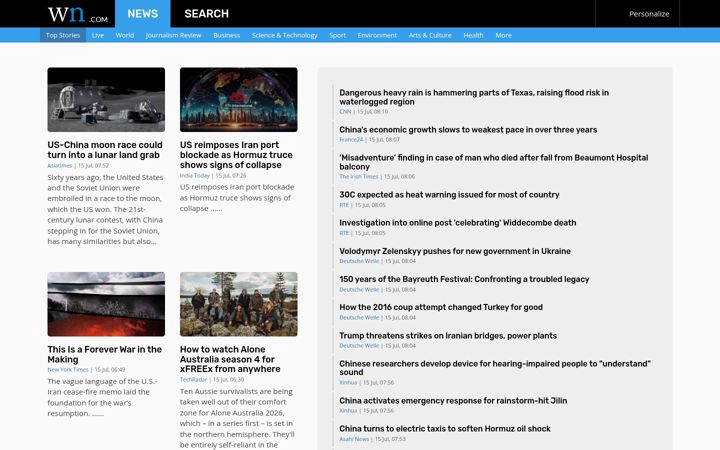Open the Sport category
Screen dimensions: 720x450
338,35
